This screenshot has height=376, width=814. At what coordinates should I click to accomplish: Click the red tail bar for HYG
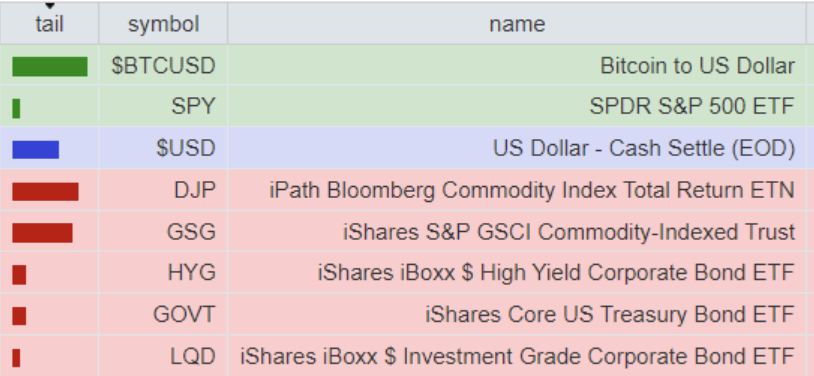[x=19, y=274]
